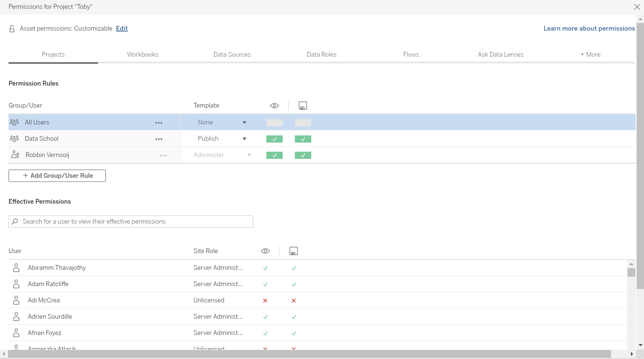Switch to the Data Sources tab
Image resolution: width=644 pixels, height=359 pixels.
click(232, 54)
